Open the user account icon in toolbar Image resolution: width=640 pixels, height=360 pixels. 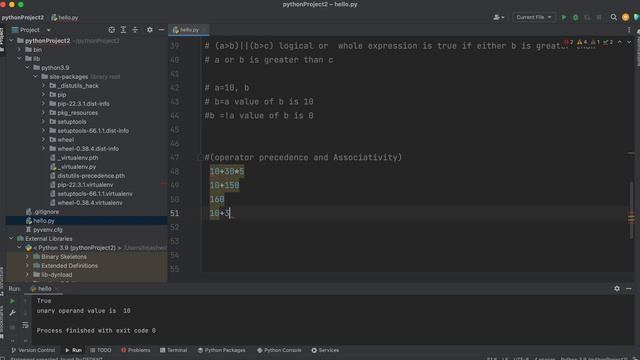click(x=498, y=18)
